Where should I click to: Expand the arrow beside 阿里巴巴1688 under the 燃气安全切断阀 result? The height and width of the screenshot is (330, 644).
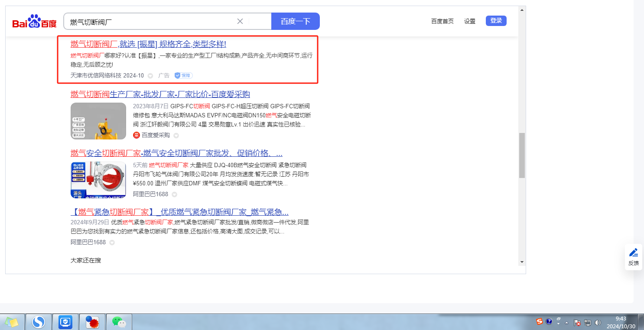[174, 194]
